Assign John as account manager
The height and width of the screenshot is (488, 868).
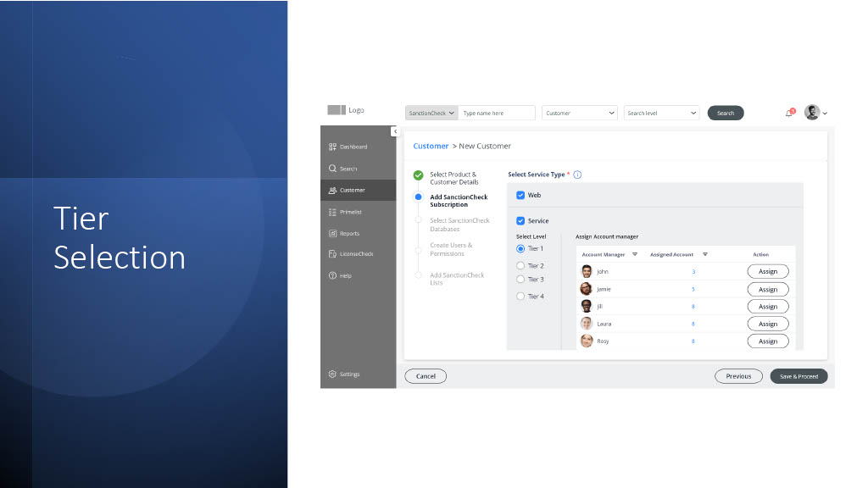[x=768, y=272]
